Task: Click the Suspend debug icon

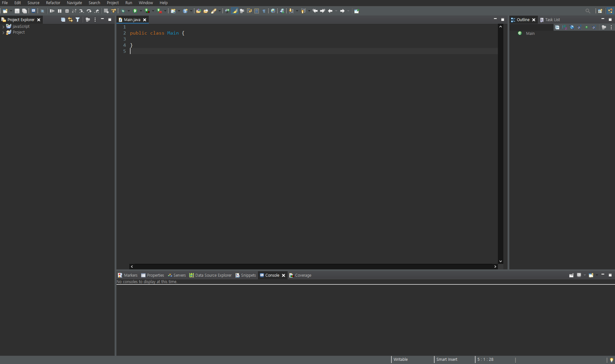Action: pos(60,11)
